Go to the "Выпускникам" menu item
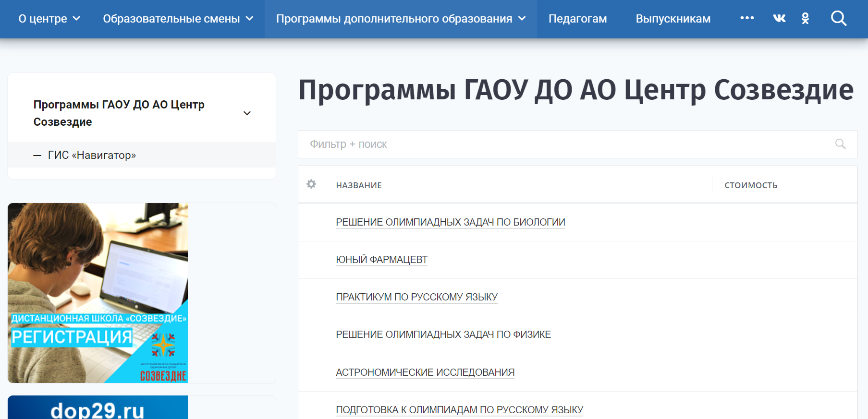 tap(673, 19)
